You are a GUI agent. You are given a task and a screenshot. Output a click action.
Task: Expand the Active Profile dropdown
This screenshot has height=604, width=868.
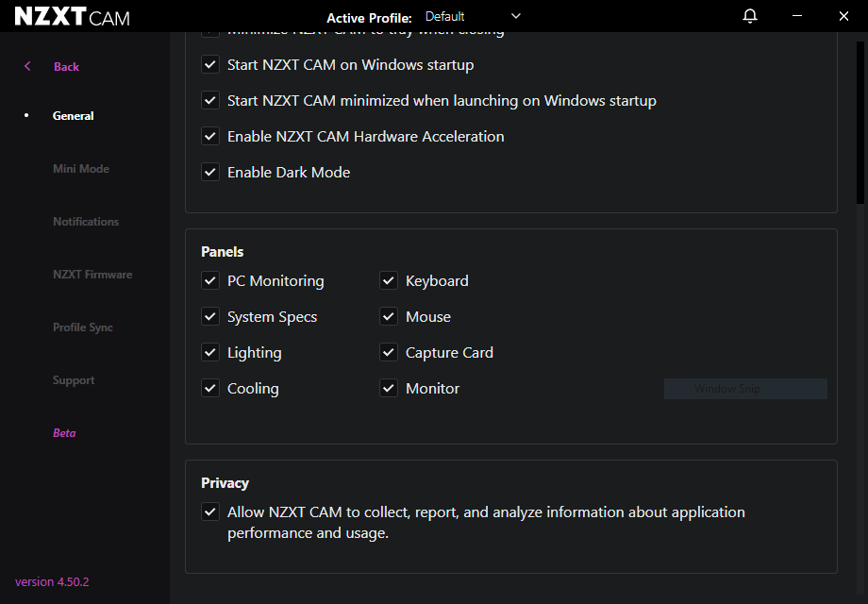(515, 16)
